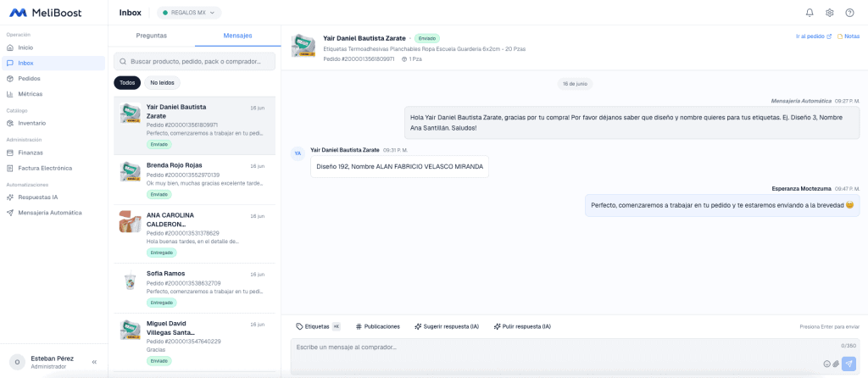This screenshot has height=378, width=868.
Task: Open Sofia Ramos conversation
Action: pos(194,288)
